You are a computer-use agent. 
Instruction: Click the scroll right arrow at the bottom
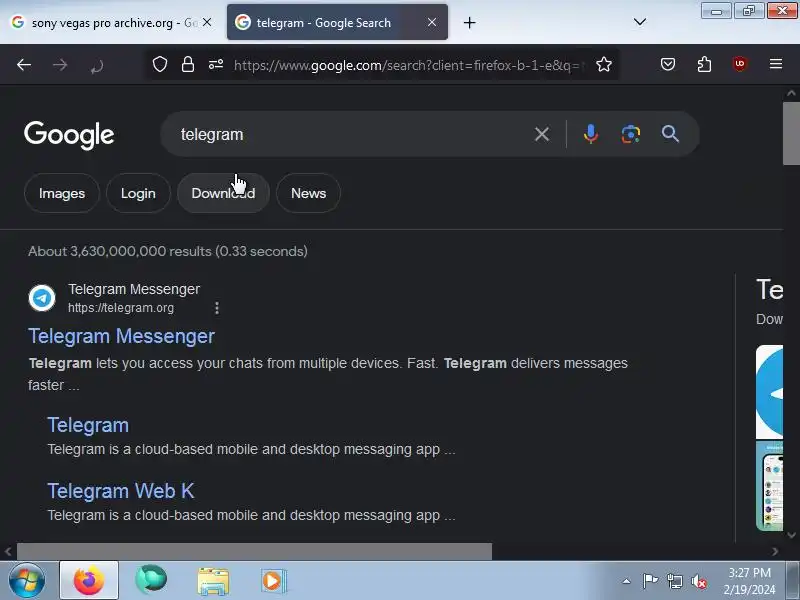pyautogui.click(x=775, y=551)
